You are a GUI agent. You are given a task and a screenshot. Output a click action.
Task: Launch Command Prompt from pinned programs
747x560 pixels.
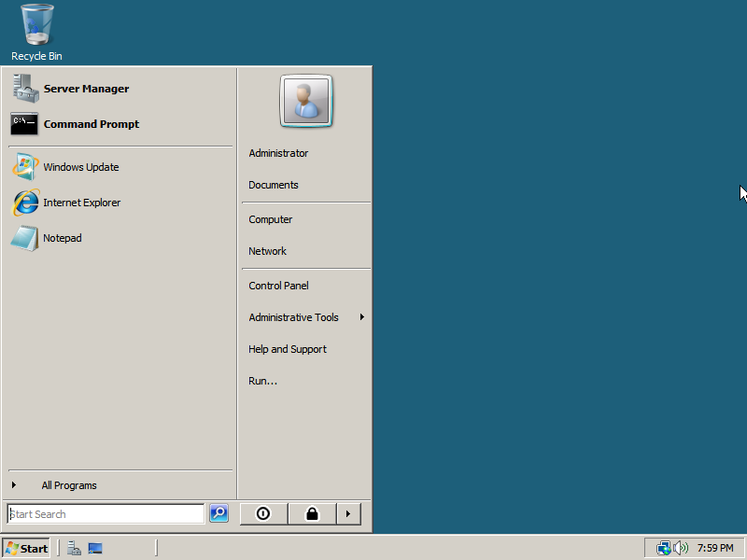tap(91, 124)
